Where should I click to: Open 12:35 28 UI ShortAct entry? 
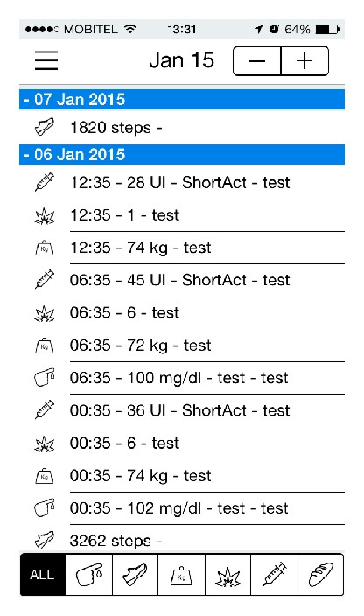pos(182,183)
